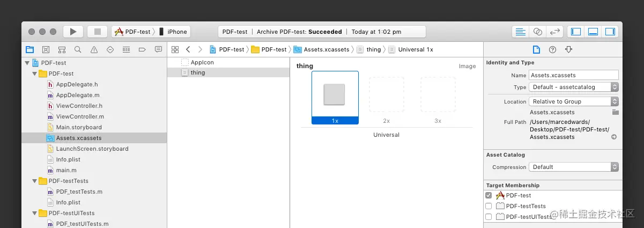Open the Breakpoint navigator
This screenshot has width=644, height=228.
(x=142, y=49)
